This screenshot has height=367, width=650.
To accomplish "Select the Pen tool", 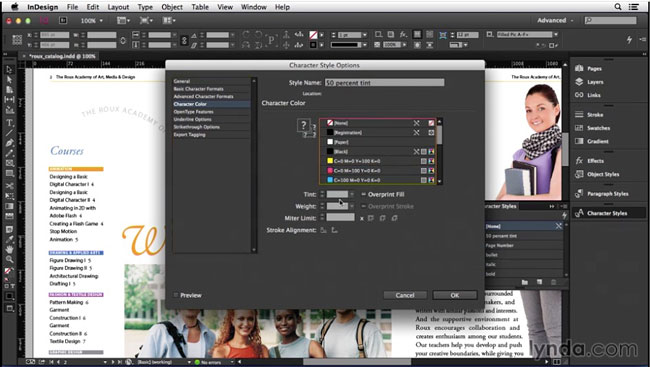I will [10, 143].
